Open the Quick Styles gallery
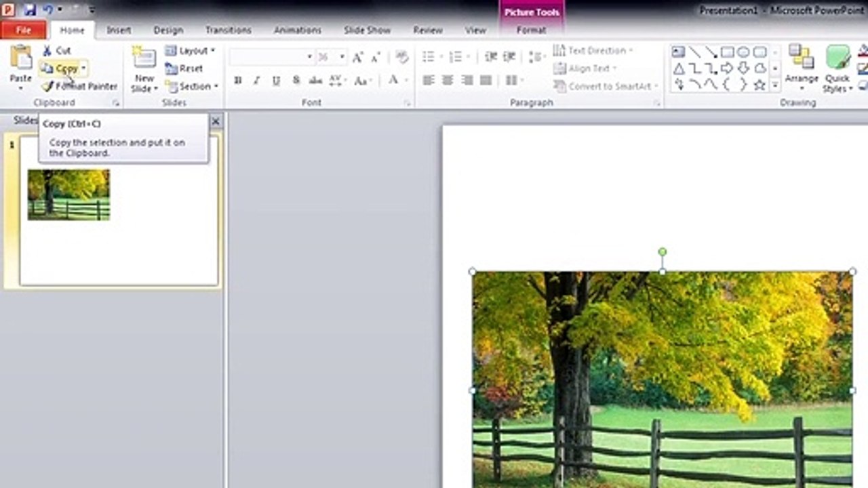868x488 pixels. [x=838, y=69]
